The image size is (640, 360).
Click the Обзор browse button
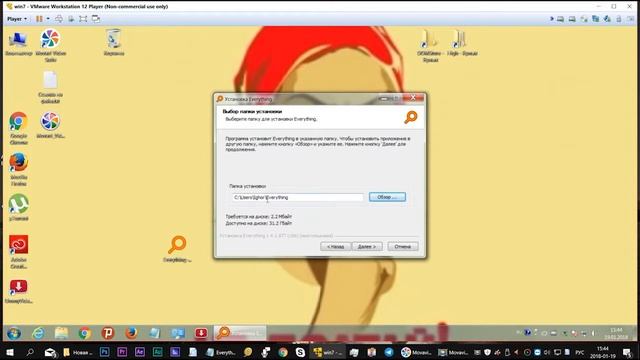(x=387, y=197)
